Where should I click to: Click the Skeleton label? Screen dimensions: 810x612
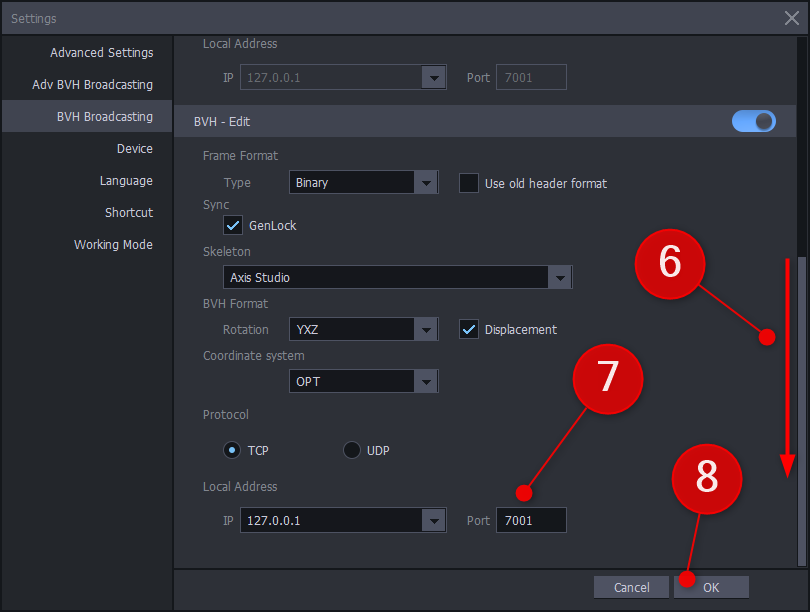pos(227,252)
